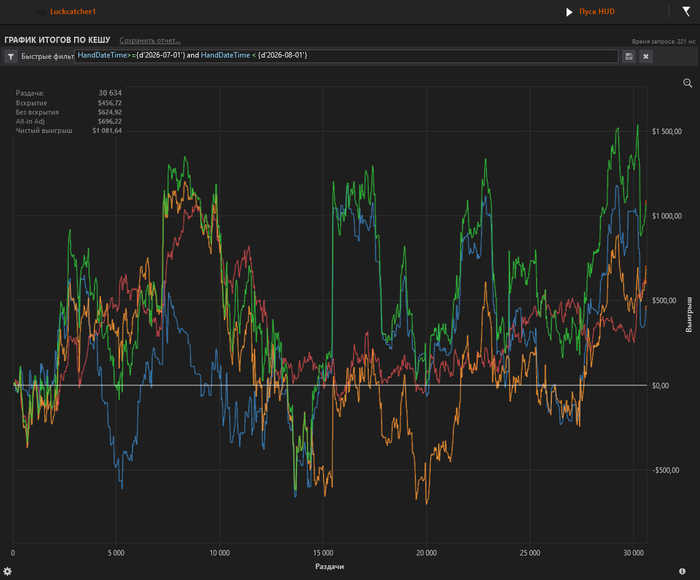Click the $0,00 axis label

pyautogui.click(x=660, y=385)
